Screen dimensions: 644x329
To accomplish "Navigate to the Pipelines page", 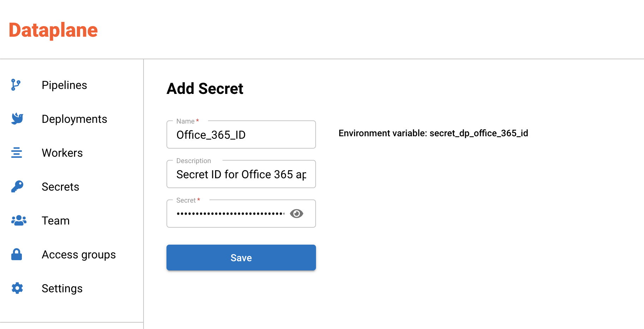I will (64, 85).
